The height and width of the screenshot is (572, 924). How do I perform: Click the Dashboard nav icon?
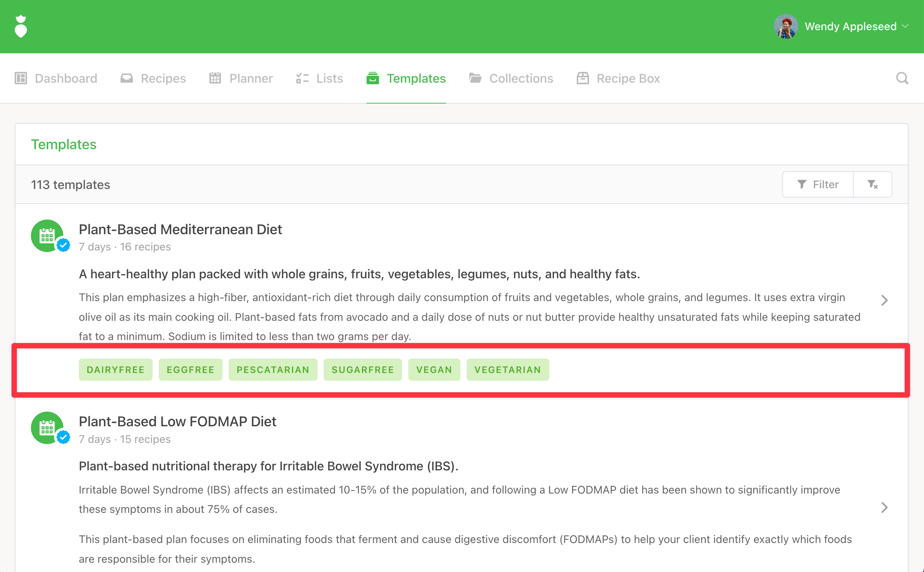[x=21, y=78]
